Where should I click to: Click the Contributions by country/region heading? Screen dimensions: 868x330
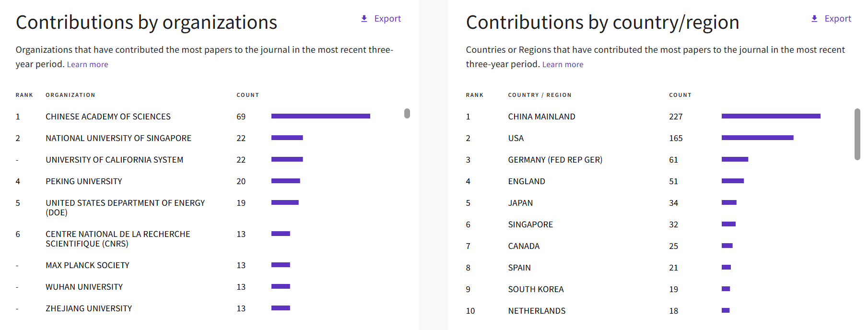tap(602, 23)
